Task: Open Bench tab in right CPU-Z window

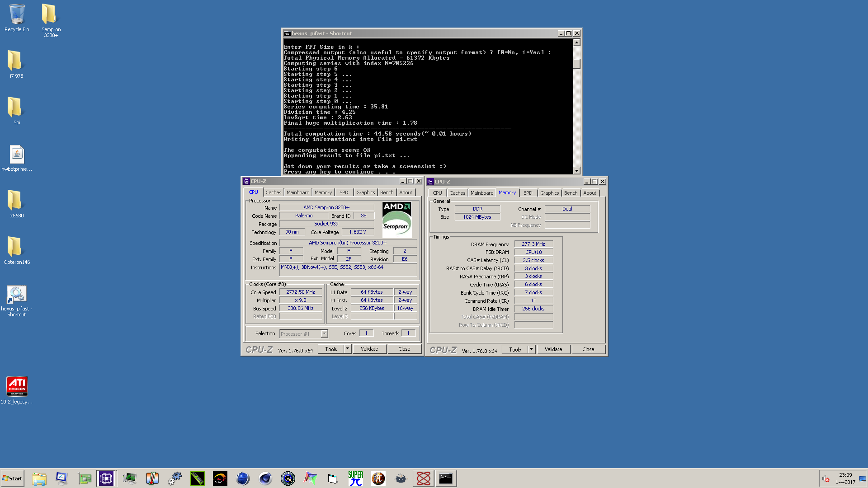Action: coord(571,193)
